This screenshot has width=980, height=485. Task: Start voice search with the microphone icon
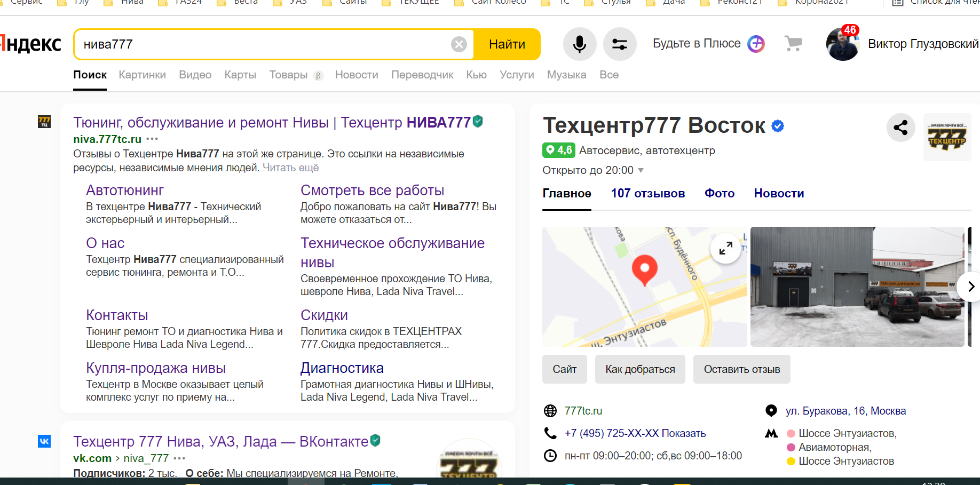(580, 44)
